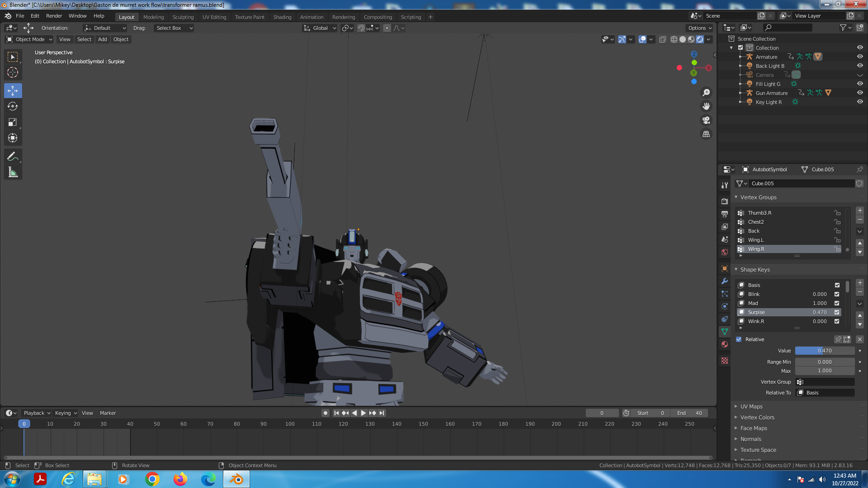
Task: Open the viewport Add menu
Action: coord(103,39)
